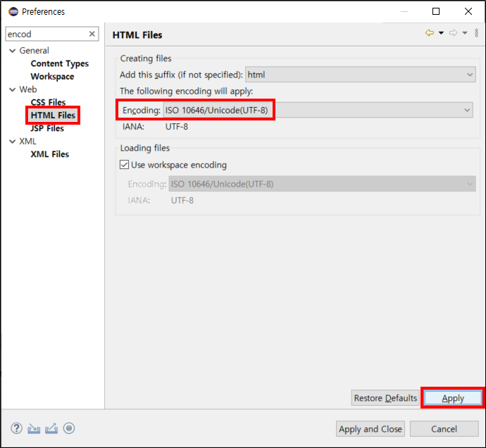Select HTML Files in the tree
Screen dimensions: 486x448
pos(53,116)
